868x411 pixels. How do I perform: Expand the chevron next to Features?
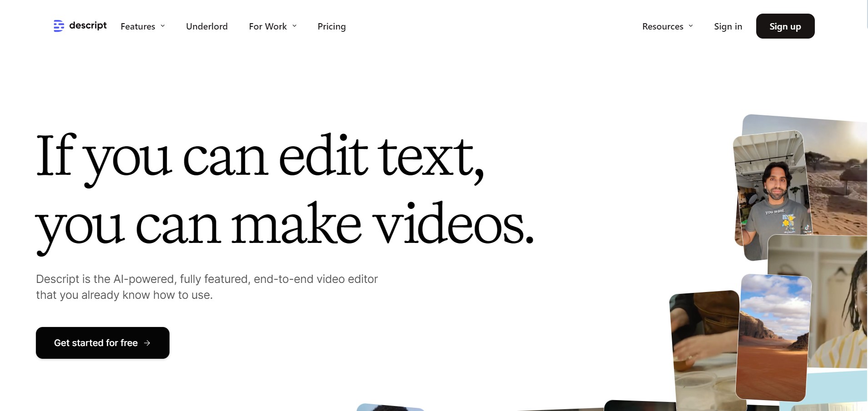click(163, 26)
